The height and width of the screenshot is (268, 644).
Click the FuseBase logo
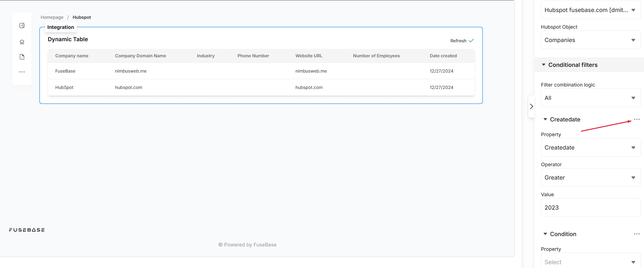(x=27, y=230)
